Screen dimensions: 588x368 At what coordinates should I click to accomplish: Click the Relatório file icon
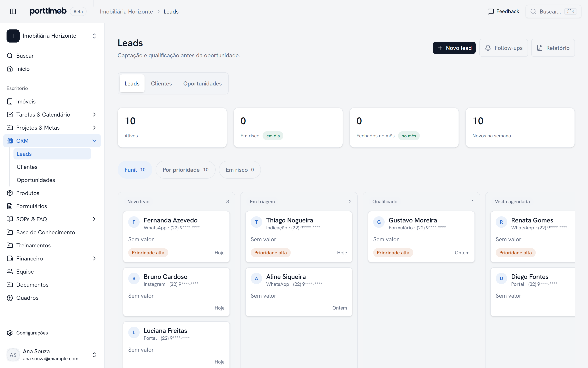pos(540,48)
